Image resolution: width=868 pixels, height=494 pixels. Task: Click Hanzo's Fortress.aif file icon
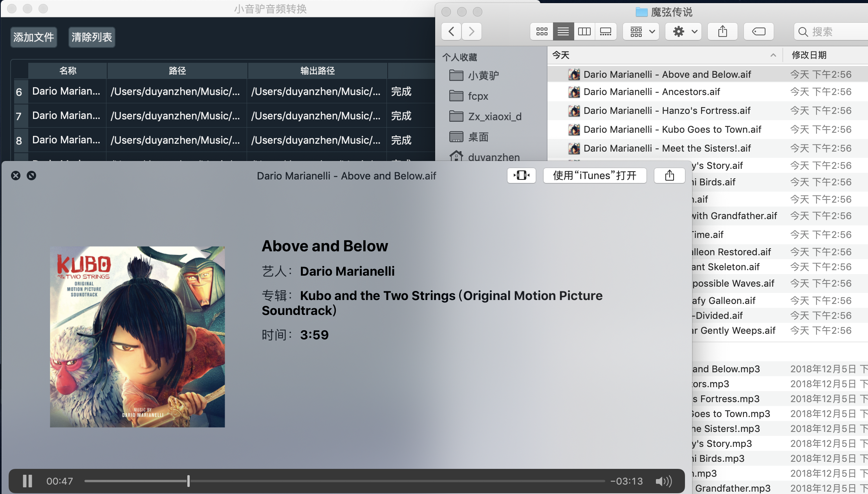(x=574, y=111)
